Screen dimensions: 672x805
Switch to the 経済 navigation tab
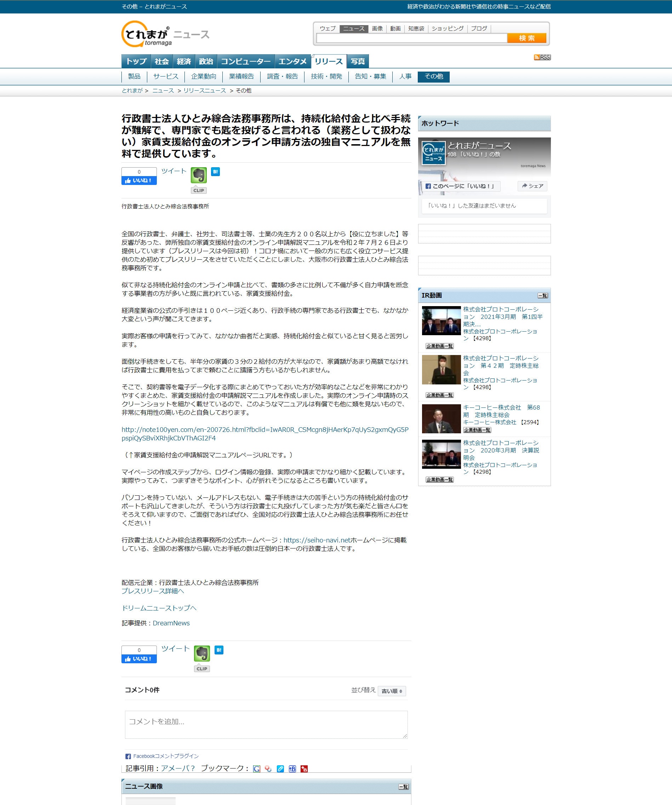[x=183, y=61]
